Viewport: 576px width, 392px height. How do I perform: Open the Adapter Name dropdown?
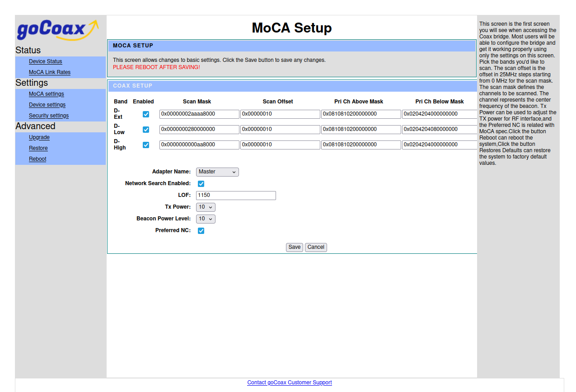coord(217,172)
